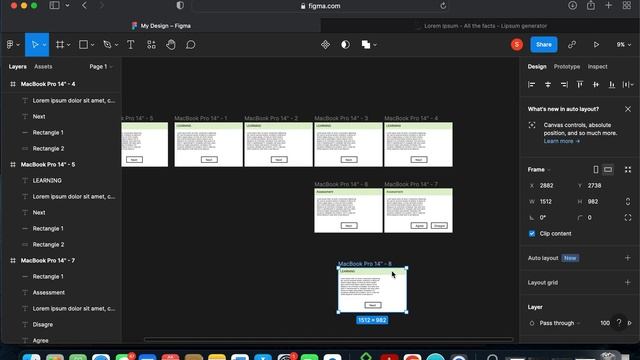This screenshot has height=360, width=640.
Task: Click independent corners icon
Action: 628,218
